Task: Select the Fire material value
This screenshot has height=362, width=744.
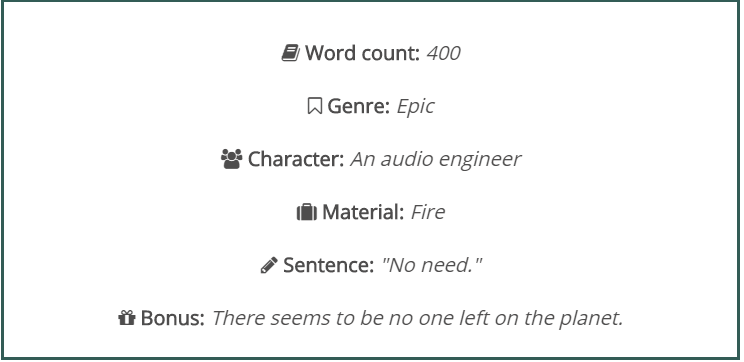Action: pyautogui.click(x=428, y=212)
